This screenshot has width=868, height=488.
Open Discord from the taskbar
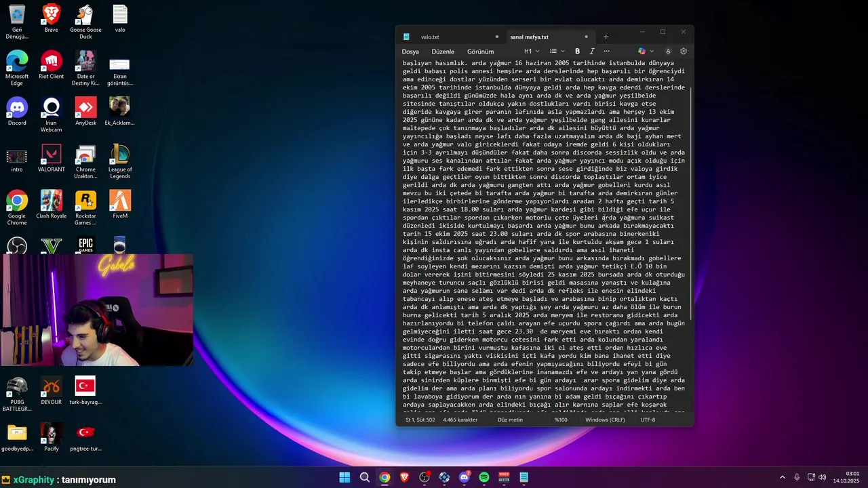click(x=465, y=477)
